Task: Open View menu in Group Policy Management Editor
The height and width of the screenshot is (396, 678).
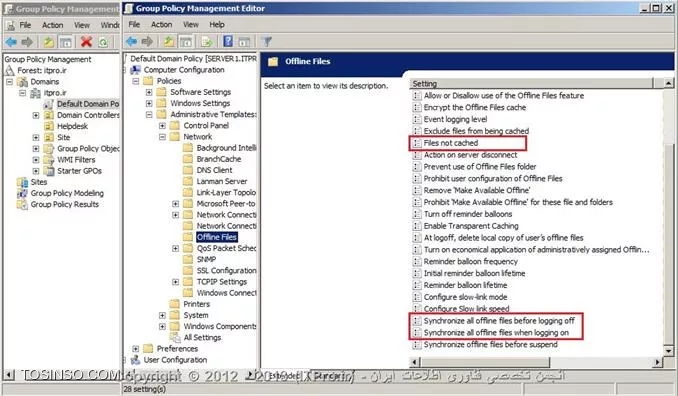Action: (x=191, y=25)
